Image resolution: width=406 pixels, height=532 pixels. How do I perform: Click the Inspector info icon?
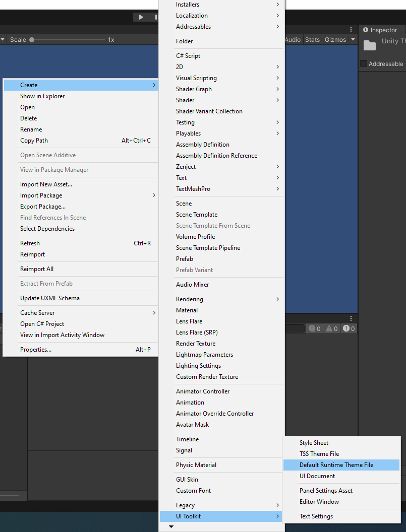[x=365, y=30]
